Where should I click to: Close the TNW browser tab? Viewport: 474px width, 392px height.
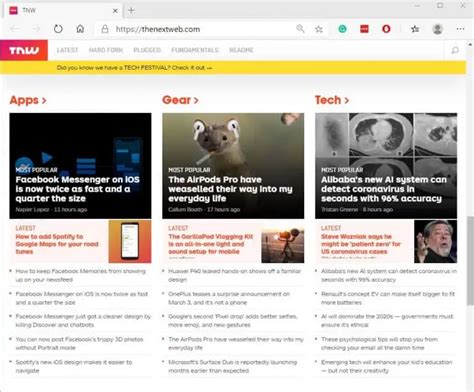[x=115, y=11]
